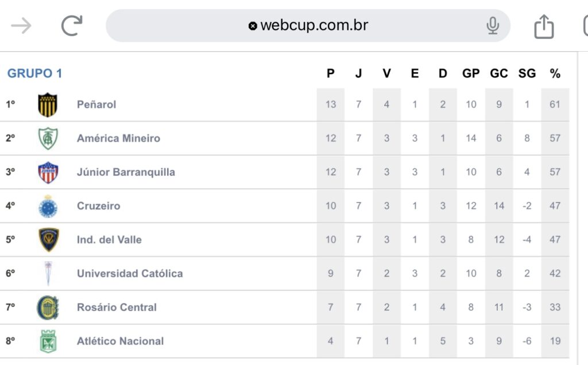Click the América Mineiro crest
The image size is (588, 365).
(x=48, y=138)
